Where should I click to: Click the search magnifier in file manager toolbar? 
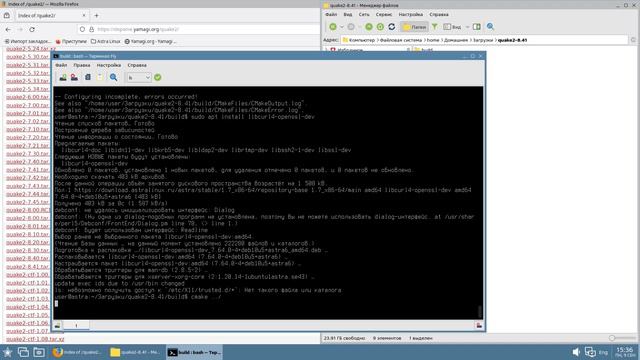(490, 27)
